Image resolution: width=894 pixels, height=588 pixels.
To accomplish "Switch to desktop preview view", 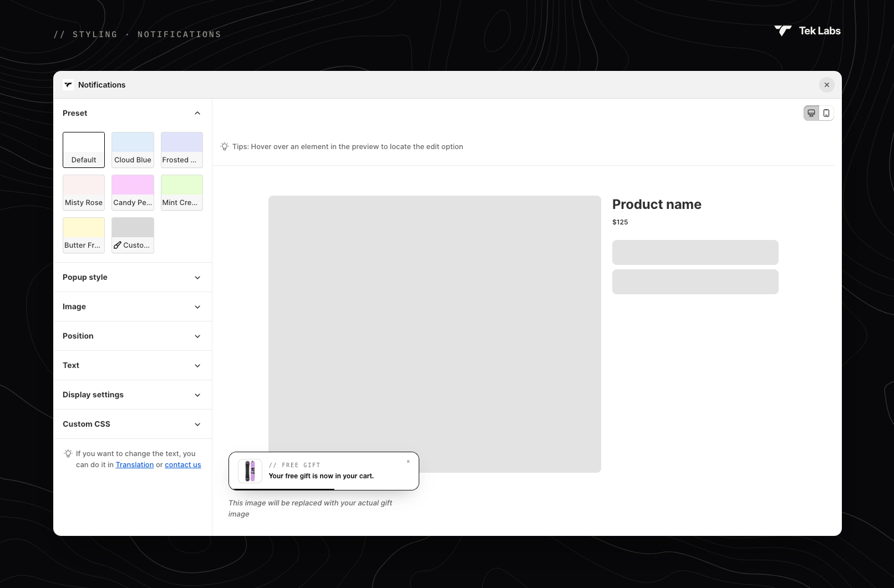I will point(811,113).
